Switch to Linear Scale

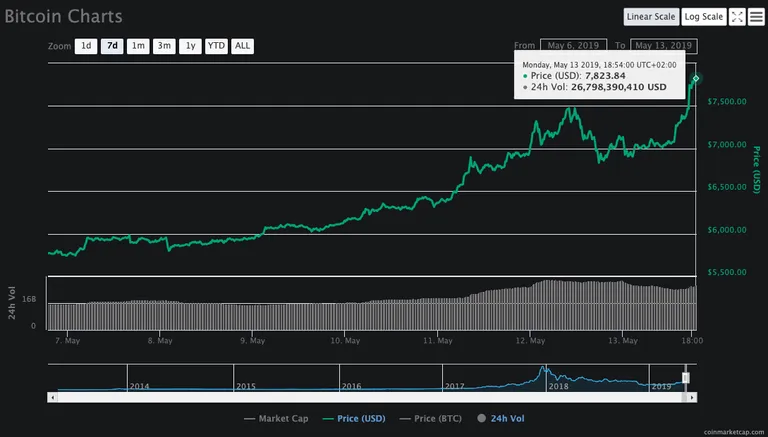point(651,17)
